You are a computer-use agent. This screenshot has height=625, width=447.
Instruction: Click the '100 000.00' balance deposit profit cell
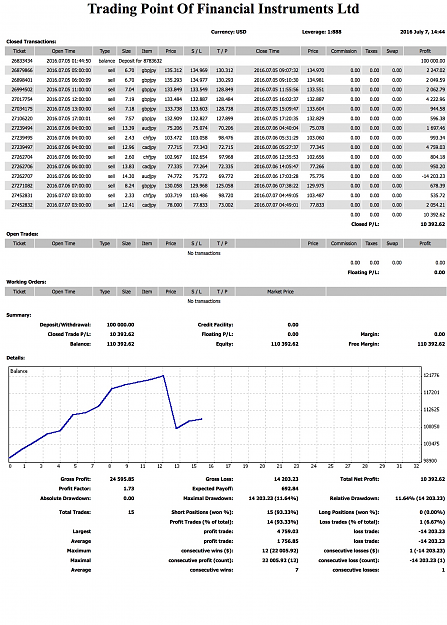click(433, 61)
